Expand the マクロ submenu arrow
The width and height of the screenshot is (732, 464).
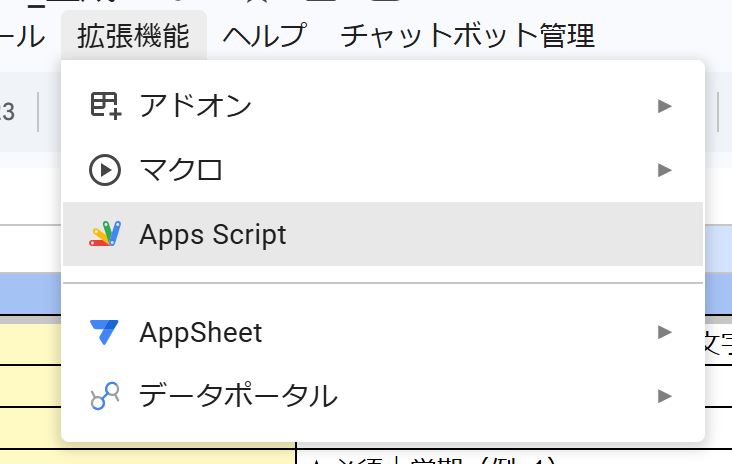(x=665, y=170)
